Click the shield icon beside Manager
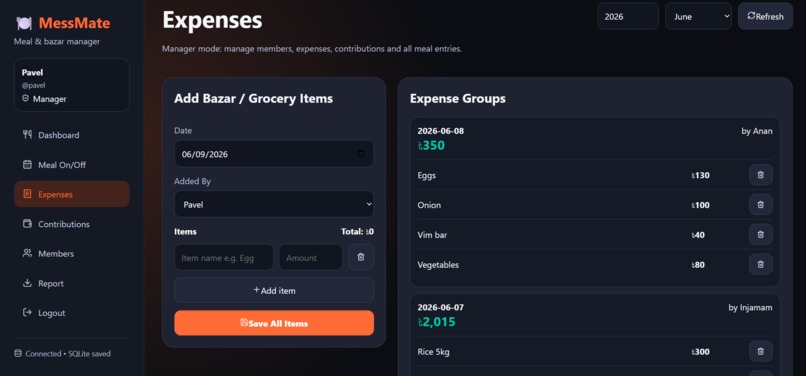Screen dimensions: 806x376 (x=25, y=99)
